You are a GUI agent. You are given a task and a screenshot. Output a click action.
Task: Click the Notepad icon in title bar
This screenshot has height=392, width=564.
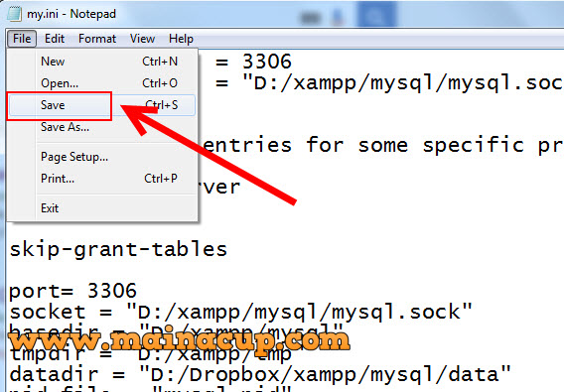point(14,14)
